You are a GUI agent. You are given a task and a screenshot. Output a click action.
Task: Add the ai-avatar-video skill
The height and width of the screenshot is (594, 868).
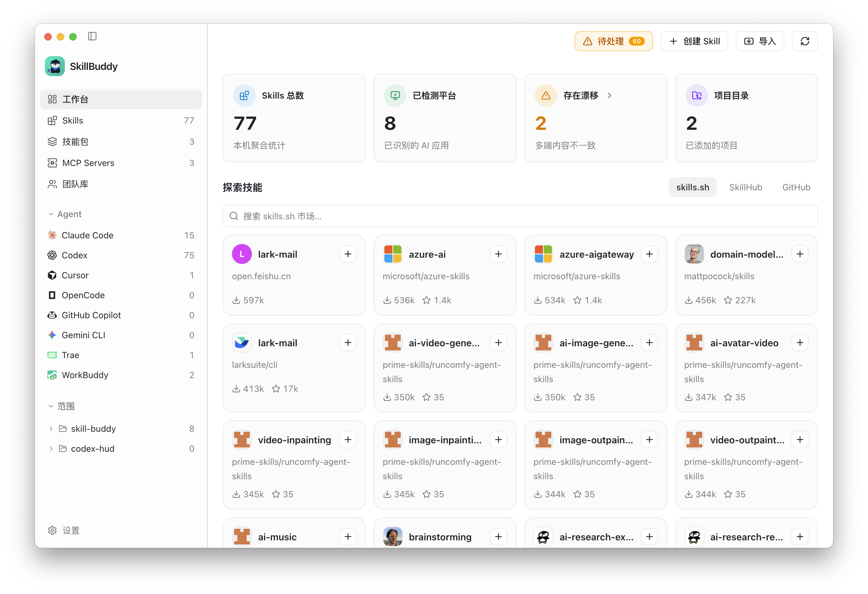click(x=800, y=343)
